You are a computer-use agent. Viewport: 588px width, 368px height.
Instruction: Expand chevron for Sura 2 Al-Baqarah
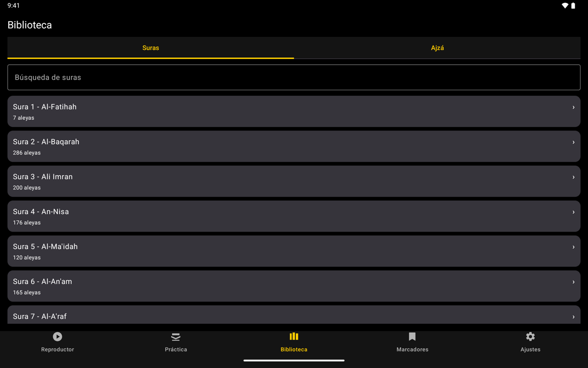573,142
